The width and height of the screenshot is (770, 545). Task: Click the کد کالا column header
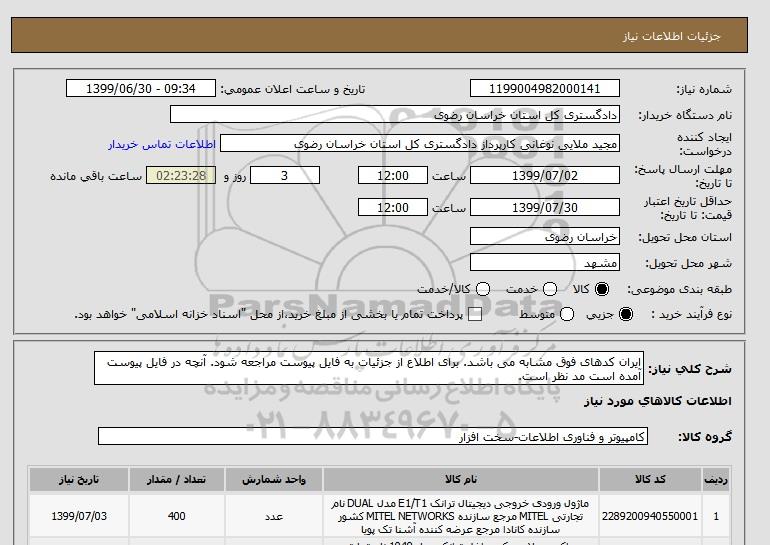click(650, 480)
